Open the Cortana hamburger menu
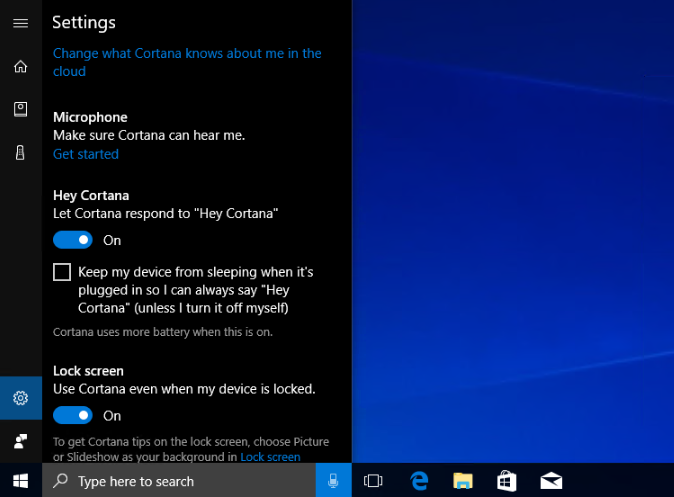Screen dimensions: 674x497 [x=21, y=23]
